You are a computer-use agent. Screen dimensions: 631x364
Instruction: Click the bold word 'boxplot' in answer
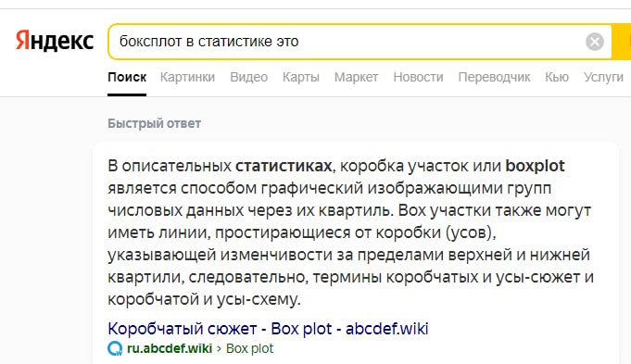(x=535, y=166)
